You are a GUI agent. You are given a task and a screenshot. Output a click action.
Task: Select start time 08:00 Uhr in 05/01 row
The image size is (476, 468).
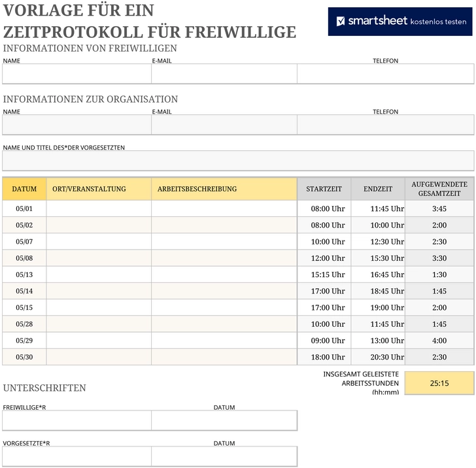pos(324,209)
